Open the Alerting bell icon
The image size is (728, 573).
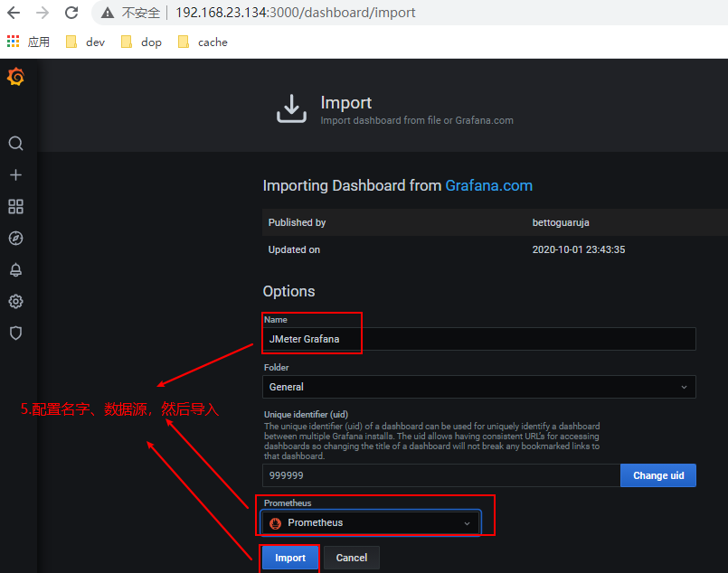(15, 269)
